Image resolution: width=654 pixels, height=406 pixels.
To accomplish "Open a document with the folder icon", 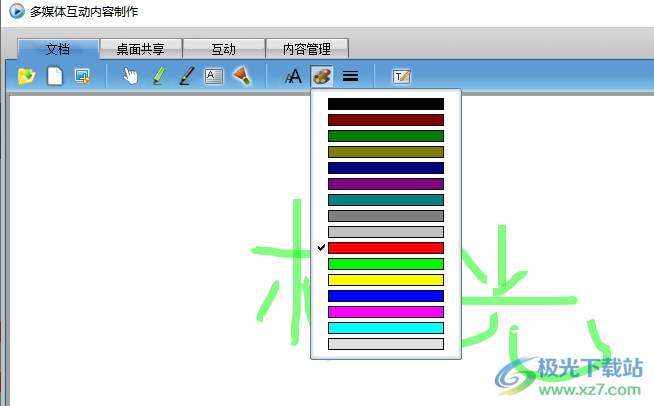I will pos(27,76).
